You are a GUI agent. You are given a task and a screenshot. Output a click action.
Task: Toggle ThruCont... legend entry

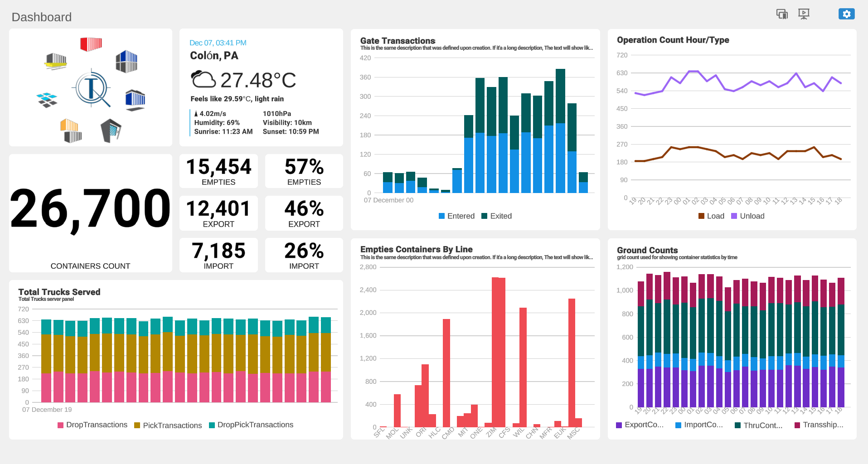(x=758, y=425)
